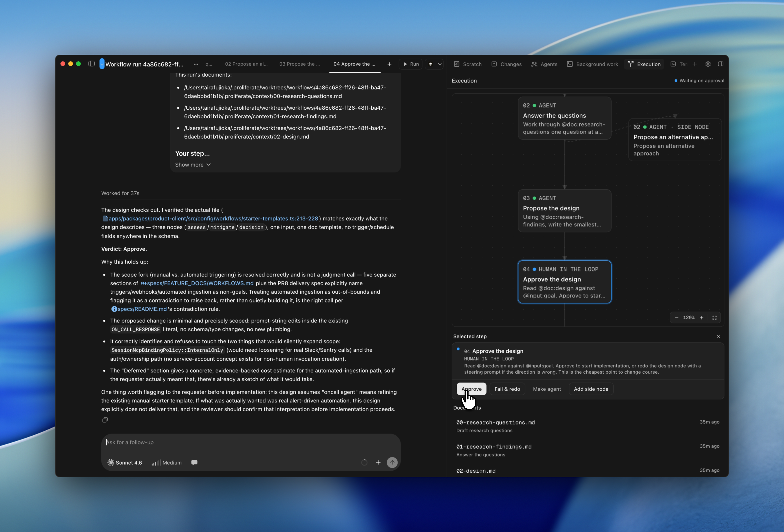Open the 01-research-findings.md document
The height and width of the screenshot is (532, 784).
pyautogui.click(x=588, y=450)
